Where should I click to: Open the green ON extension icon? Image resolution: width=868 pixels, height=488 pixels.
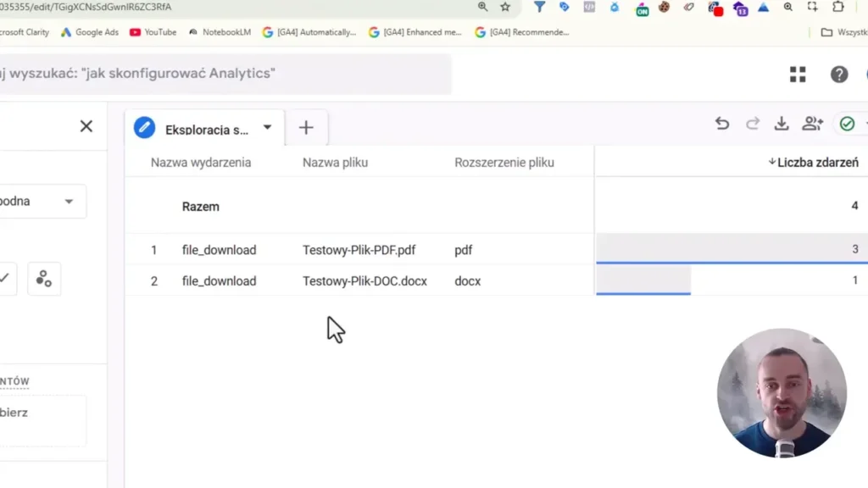tap(643, 8)
